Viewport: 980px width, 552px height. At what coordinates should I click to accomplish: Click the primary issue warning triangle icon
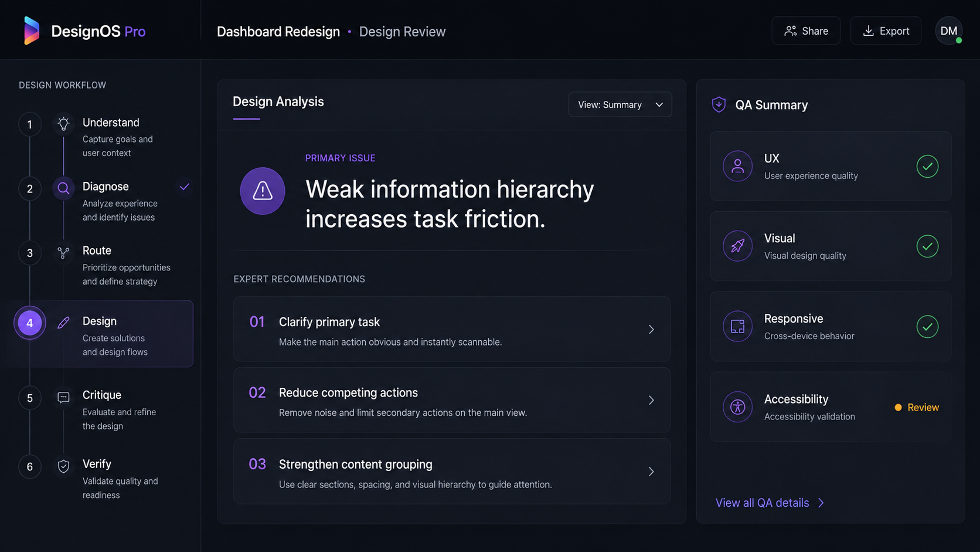(x=263, y=191)
